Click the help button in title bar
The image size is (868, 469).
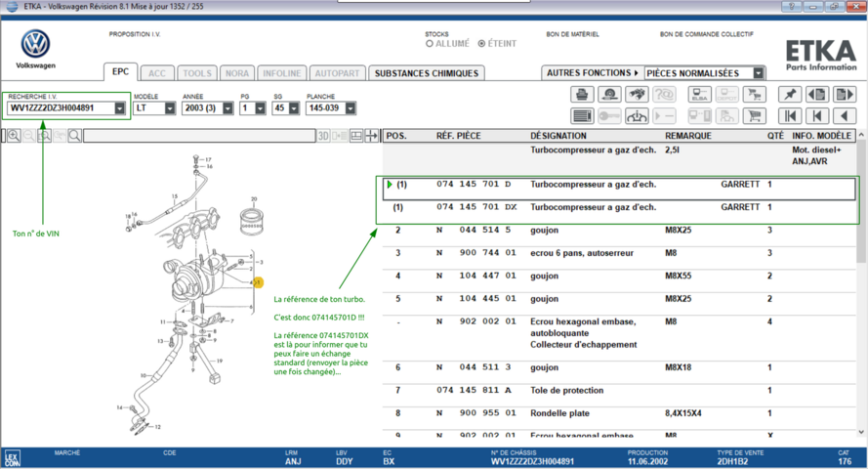[792, 7]
